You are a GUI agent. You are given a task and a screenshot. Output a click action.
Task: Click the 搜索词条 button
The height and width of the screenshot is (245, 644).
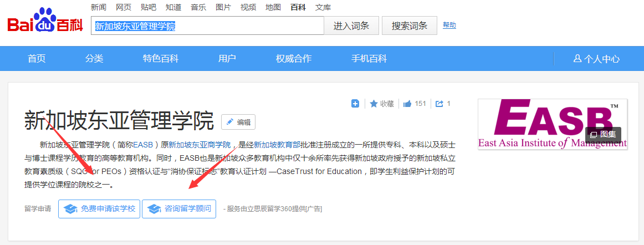(410, 26)
